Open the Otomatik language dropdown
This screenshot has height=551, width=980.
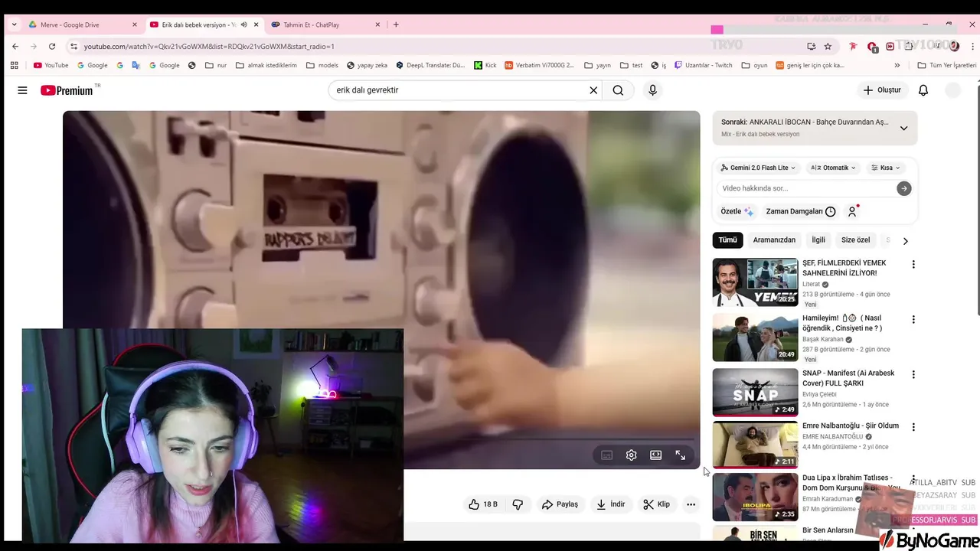833,168
